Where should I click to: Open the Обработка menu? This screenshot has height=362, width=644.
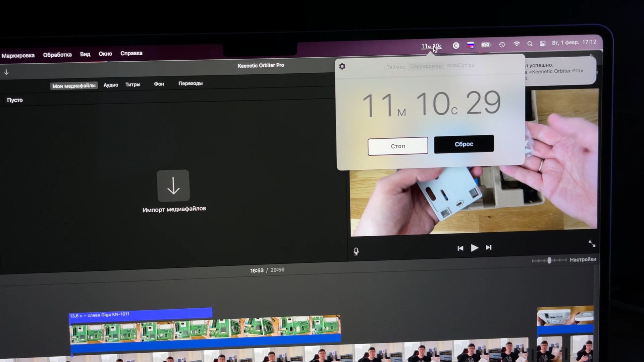pyautogui.click(x=57, y=55)
